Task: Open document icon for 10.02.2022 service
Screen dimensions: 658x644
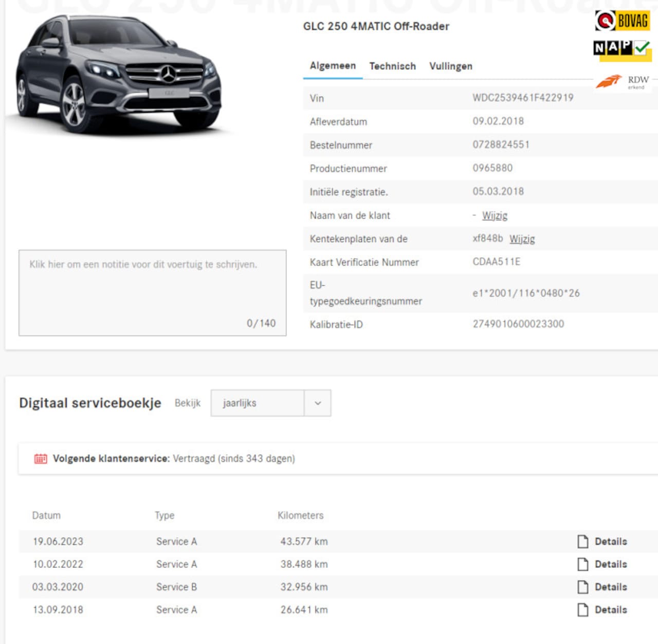Action: click(582, 564)
